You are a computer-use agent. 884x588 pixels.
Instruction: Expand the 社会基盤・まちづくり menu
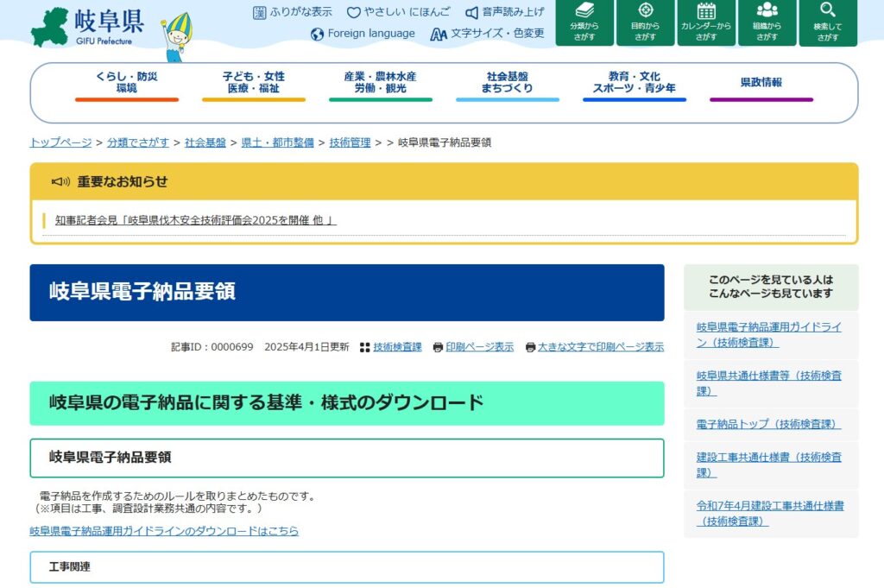click(x=508, y=83)
